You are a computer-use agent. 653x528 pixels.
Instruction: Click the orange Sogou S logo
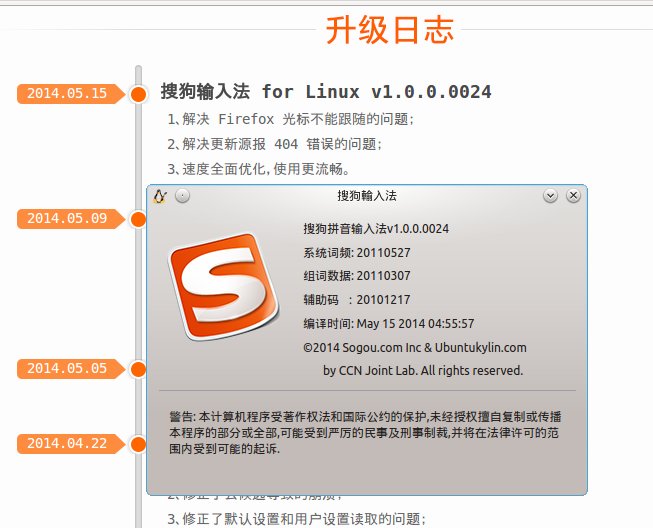coord(223,286)
